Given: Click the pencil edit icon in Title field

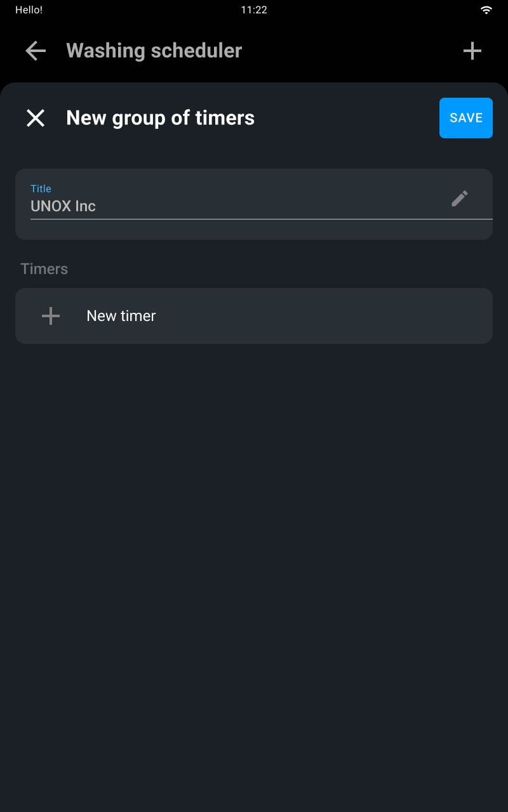Looking at the screenshot, I should 460,199.
